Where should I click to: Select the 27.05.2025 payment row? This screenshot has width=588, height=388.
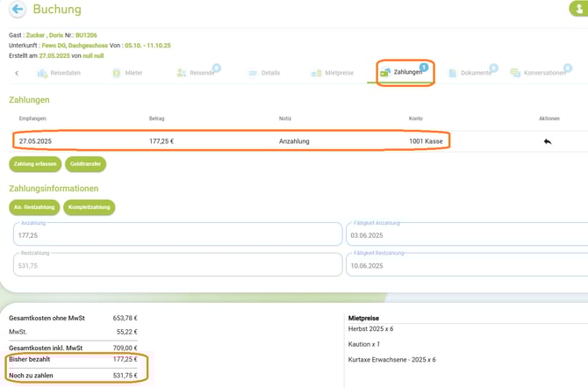(233, 140)
